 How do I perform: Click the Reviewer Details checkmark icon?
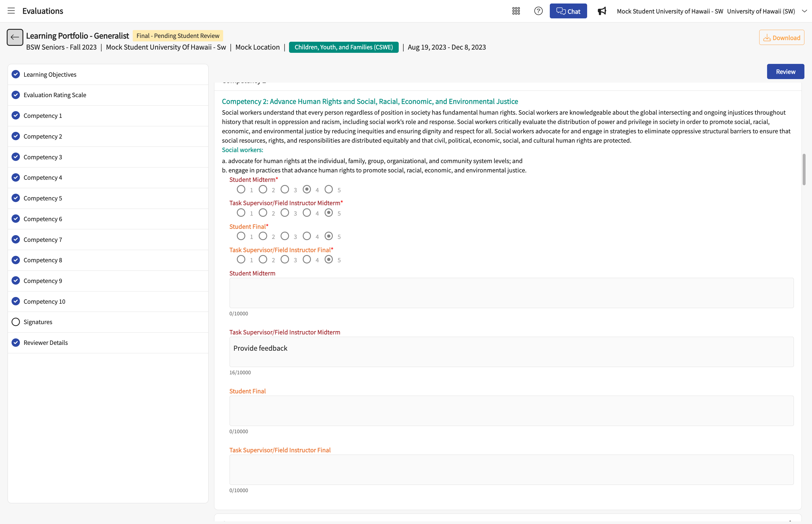(16, 342)
